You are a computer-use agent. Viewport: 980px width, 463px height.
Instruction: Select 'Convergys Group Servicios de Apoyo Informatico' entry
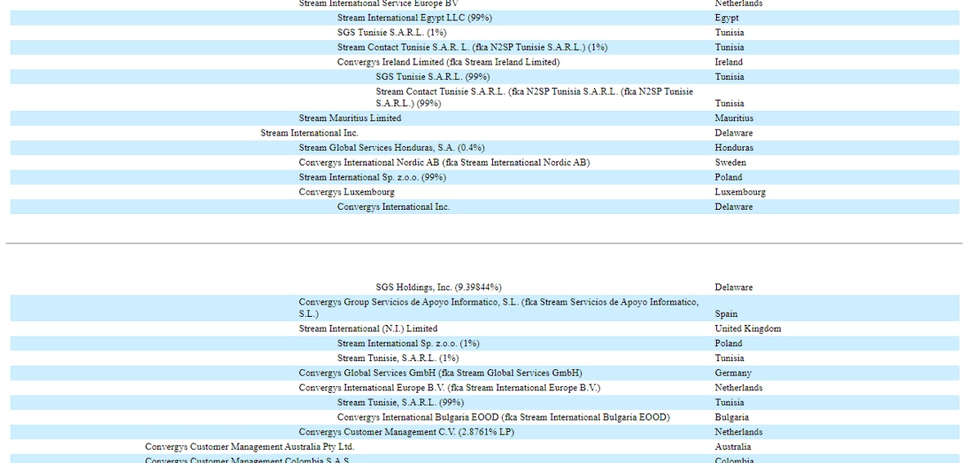click(499, 308)
